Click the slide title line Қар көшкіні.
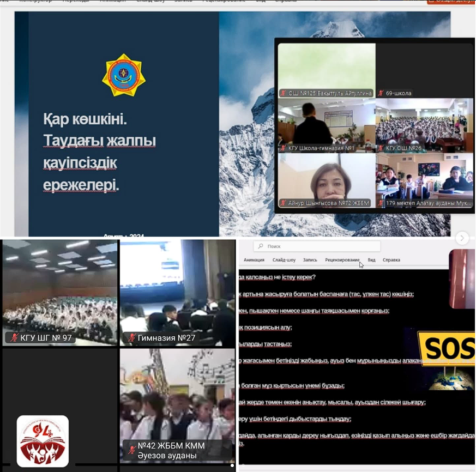 [x=85, y=119]
